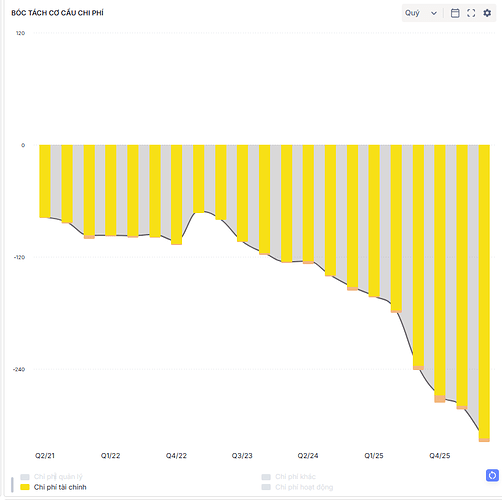Click the Chi phí quản lý legend swatch
Image resolution: width=502 pixels, height=500 pixels.
coord(25,477)
